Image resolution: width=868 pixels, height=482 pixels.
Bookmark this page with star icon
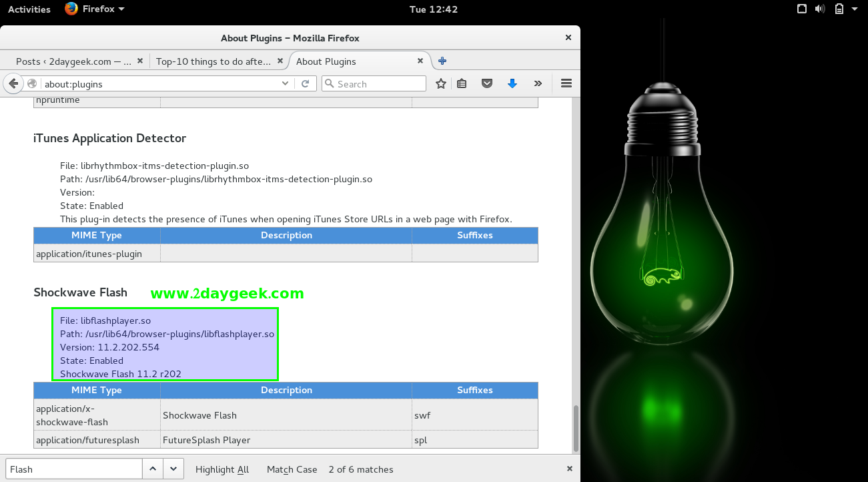click(x=441, y=83)
